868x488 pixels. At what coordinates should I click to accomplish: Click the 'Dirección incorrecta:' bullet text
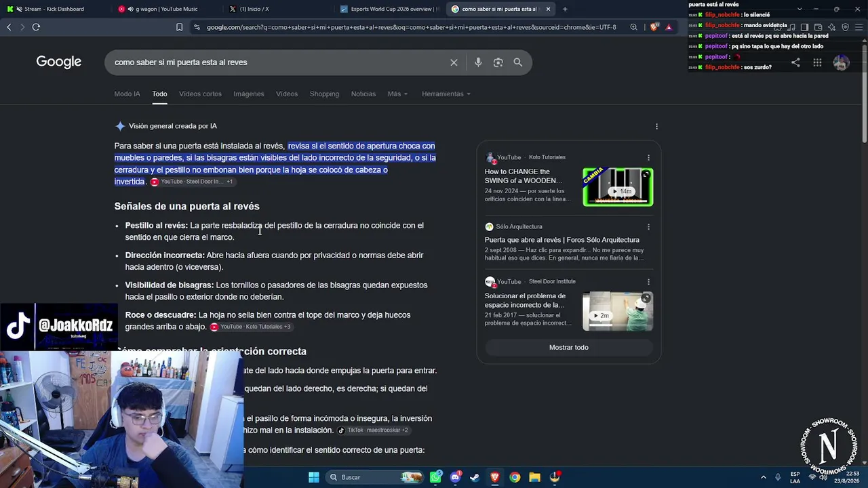(165, 256)
